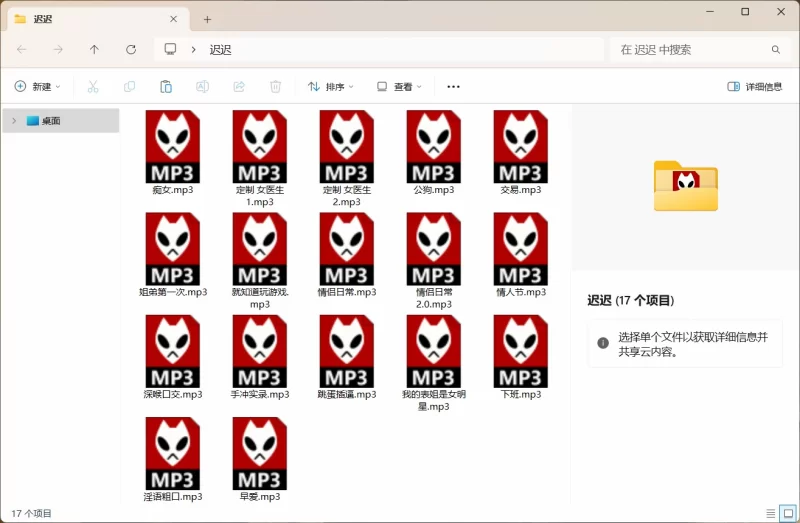The image size is (800, 523).
Task: Click the Copy icon in toolbar
Action: [129, 87]
